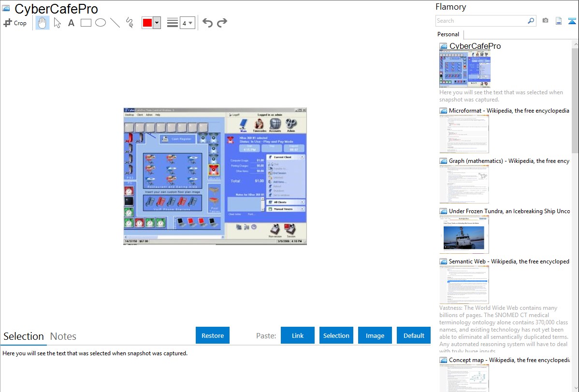Undo the last annotation
The image size is (579, 392).
tap(207, 23)
